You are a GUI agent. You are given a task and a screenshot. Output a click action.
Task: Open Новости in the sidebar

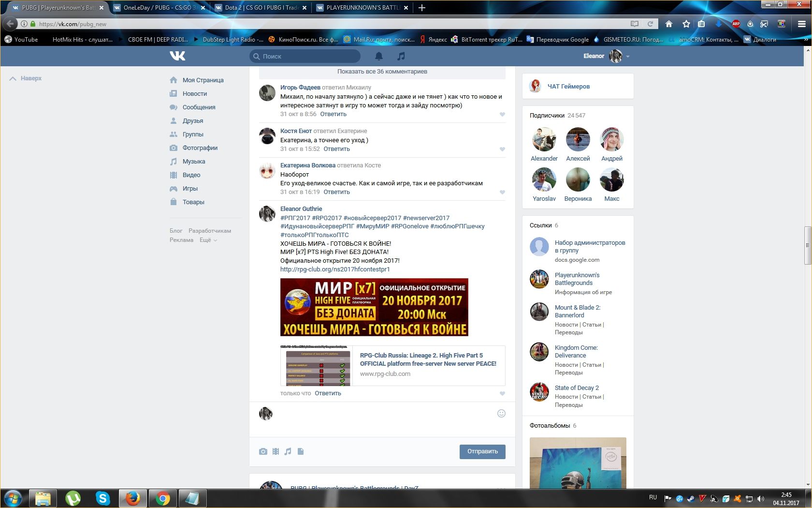click(x=195, y=94)
